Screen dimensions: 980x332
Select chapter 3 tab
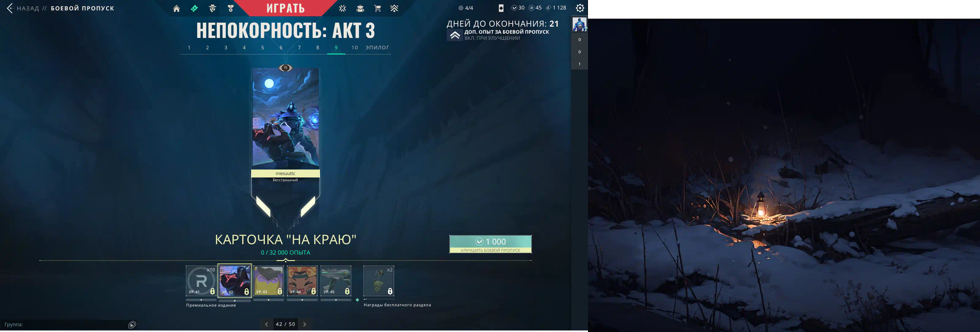pos(226,47)
